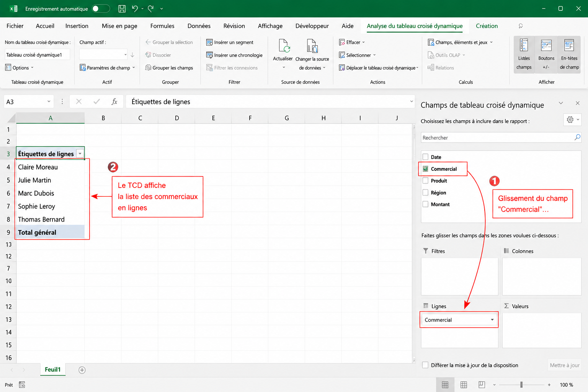Switch to page layout view
Screen dimensions: 588x392
[x=464, y=385]
